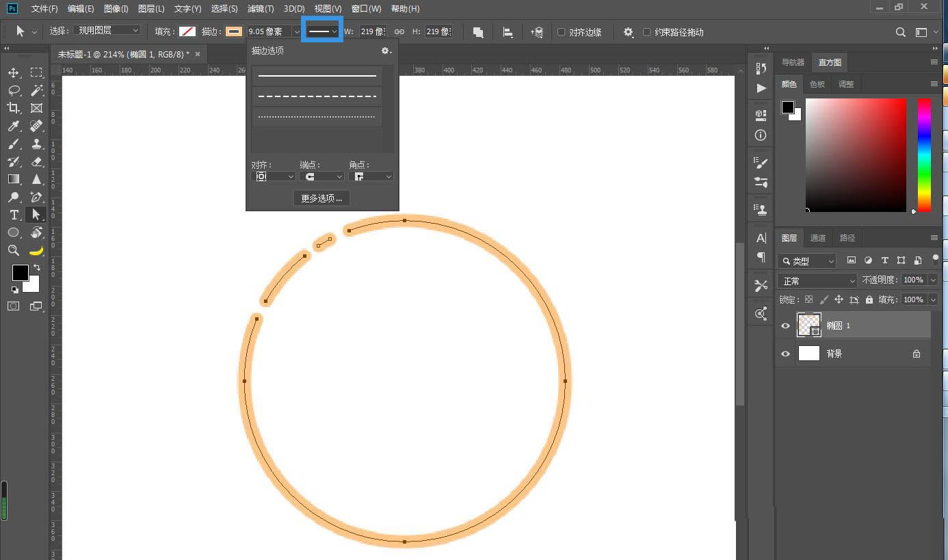Toggle lock image pixels brush icon
This screenshot has height=560, width=948.
click(x=824, y=299)
